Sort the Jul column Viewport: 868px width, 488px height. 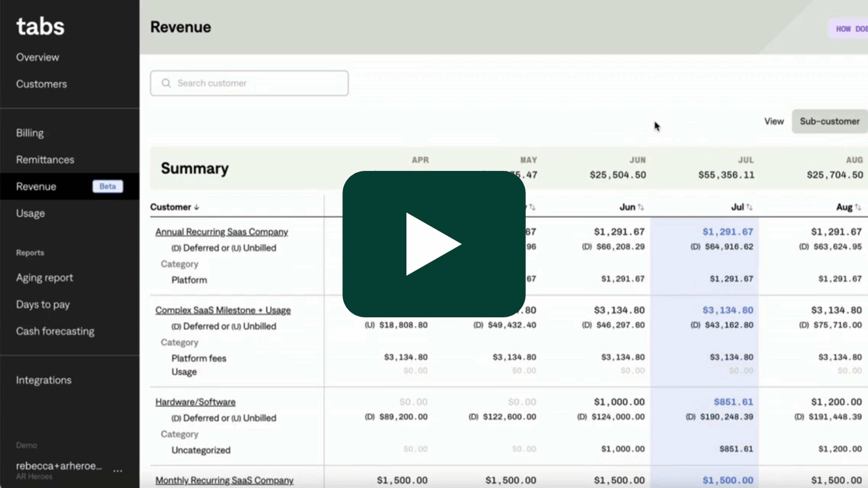(x=749, y=207)
